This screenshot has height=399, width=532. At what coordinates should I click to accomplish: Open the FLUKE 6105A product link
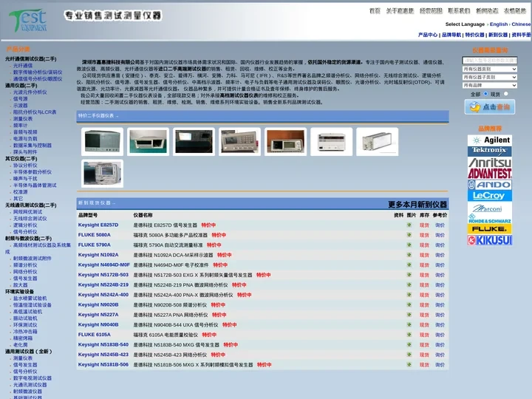[x=94, y=335]
